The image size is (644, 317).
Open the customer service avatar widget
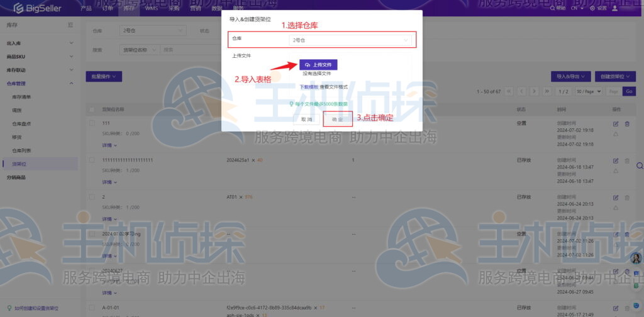tap(636, 258)
